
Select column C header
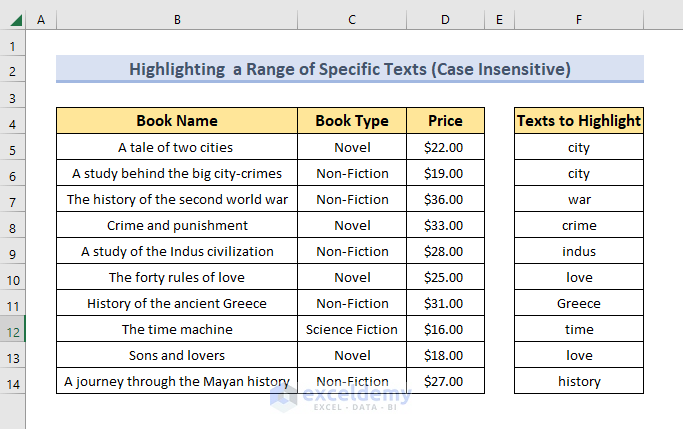tap(352, 20)
